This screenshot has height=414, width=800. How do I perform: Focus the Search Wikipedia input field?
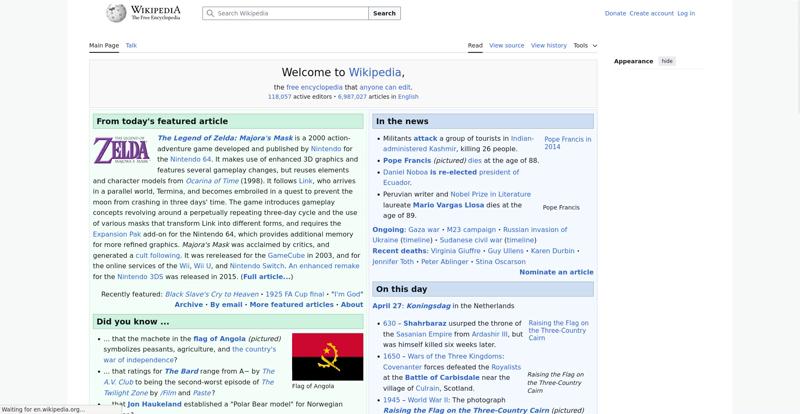[285, 13]
